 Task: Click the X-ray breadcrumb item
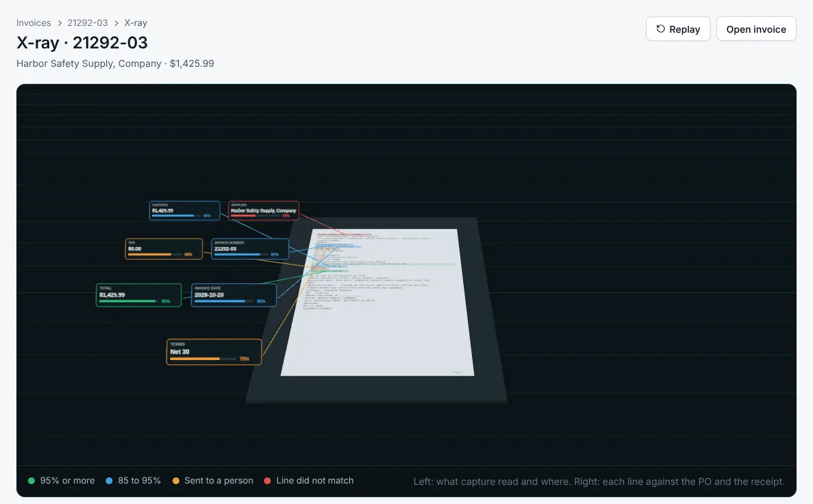click(x=136, y=23)
